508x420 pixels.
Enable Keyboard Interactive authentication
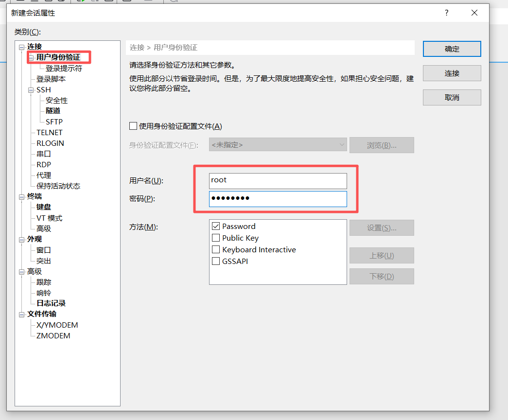(215, 249)
